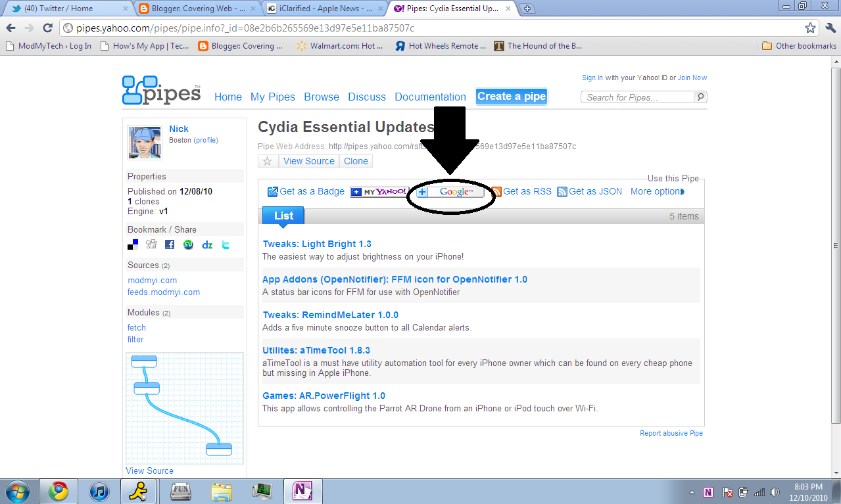
Task: Click the fetch module link
Action: click(x=137, y=327)
